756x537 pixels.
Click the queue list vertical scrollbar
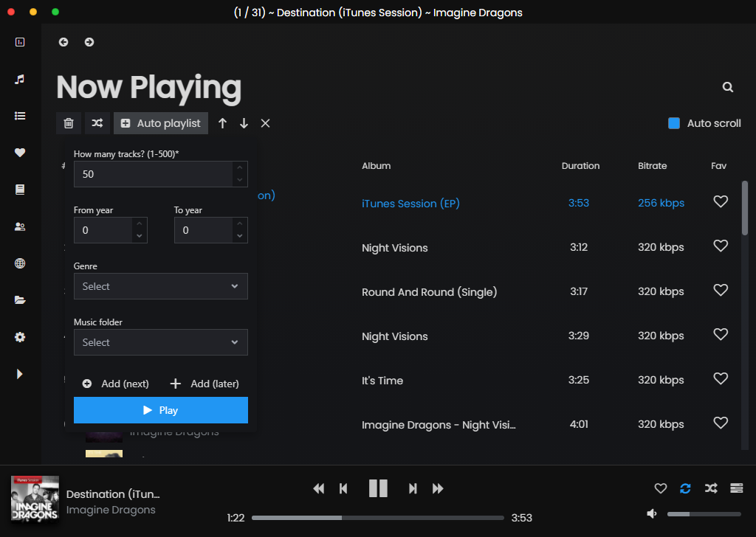[744, 208]
